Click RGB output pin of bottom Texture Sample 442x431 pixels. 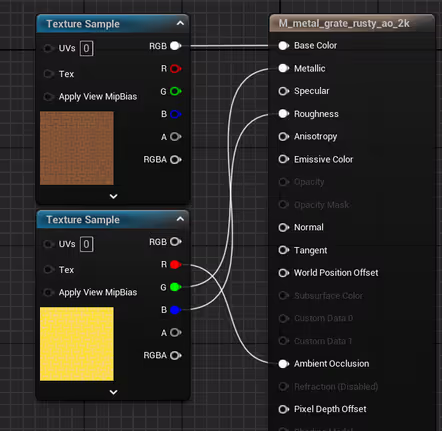click(176, 242)
